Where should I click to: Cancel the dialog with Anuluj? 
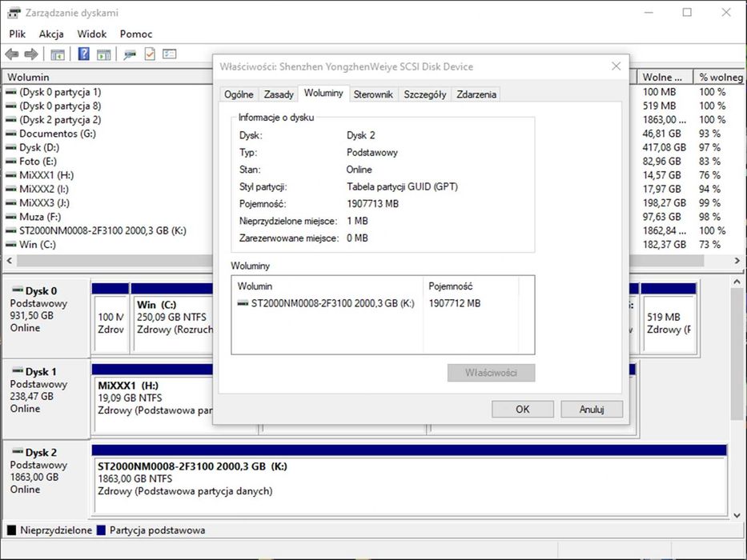point(592,409)
